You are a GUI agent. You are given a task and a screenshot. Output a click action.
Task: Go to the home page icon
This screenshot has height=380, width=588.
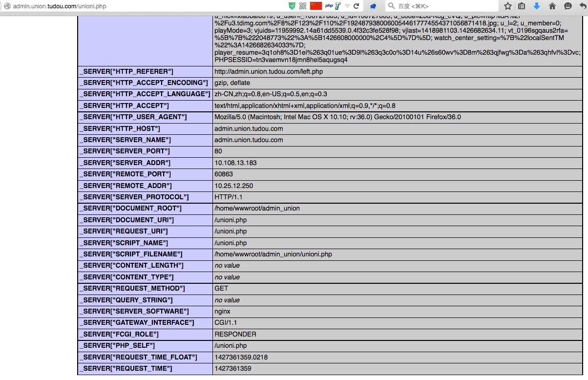pos(552,6)
